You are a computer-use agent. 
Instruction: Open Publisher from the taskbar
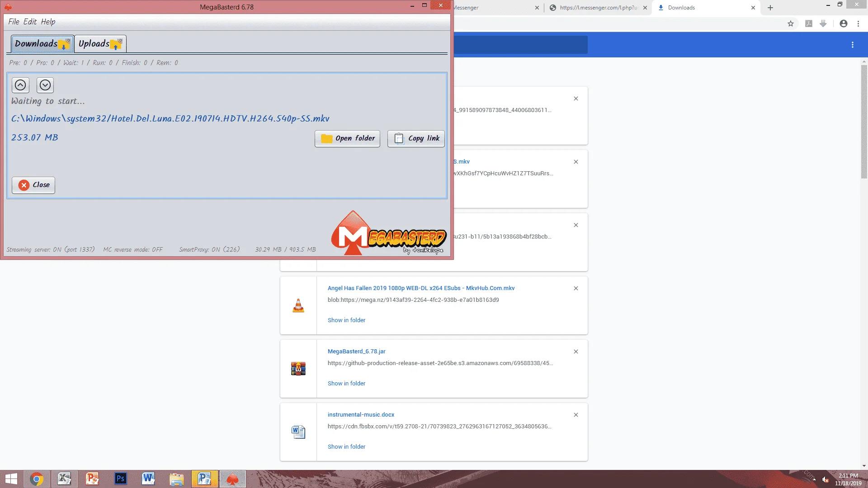tap(204, 479)
